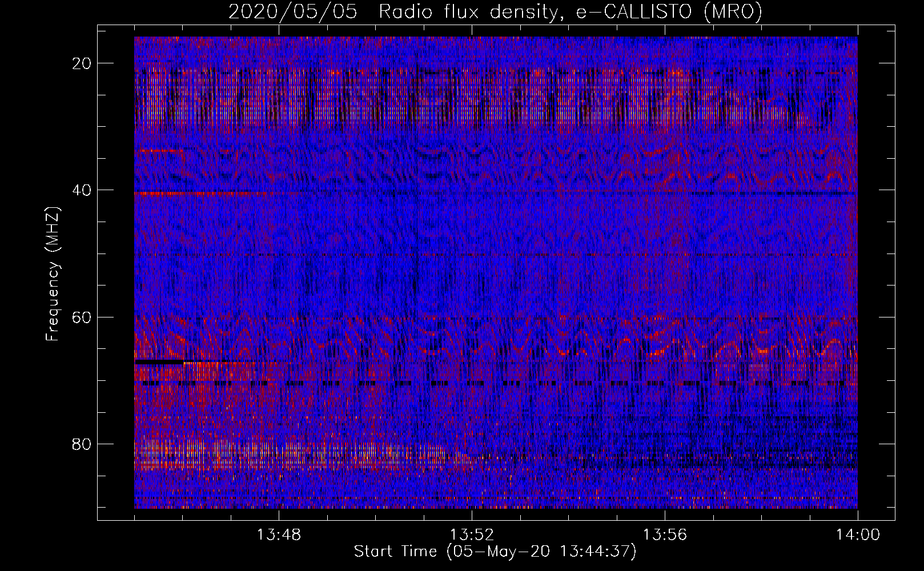
Task: Click the wavy red fringe pattern near 62 MHz
Action: (496, 337)
